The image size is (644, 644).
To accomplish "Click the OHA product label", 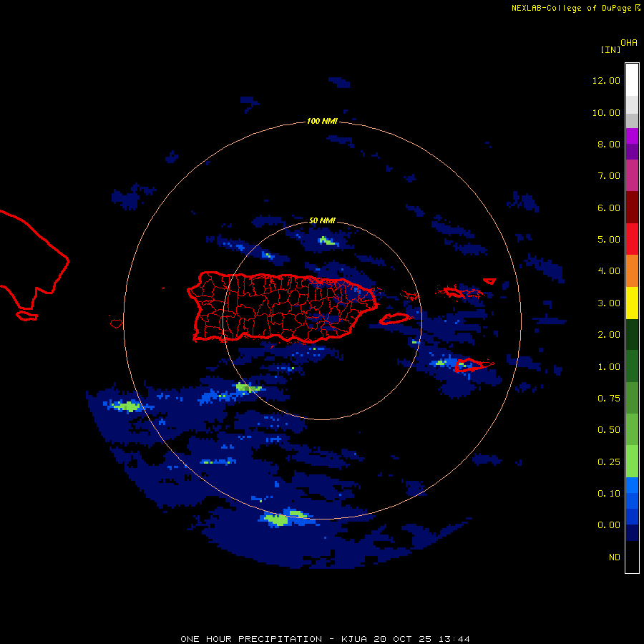I will (x=629, y=43).
